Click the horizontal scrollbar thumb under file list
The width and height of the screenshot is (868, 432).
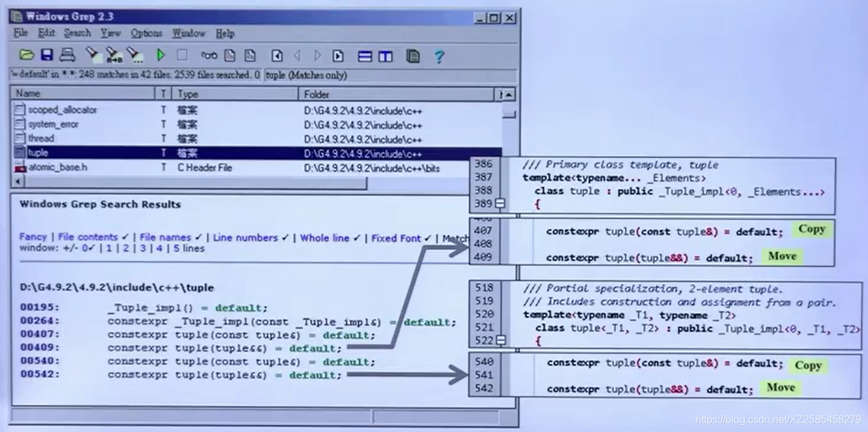pos(195,183)
